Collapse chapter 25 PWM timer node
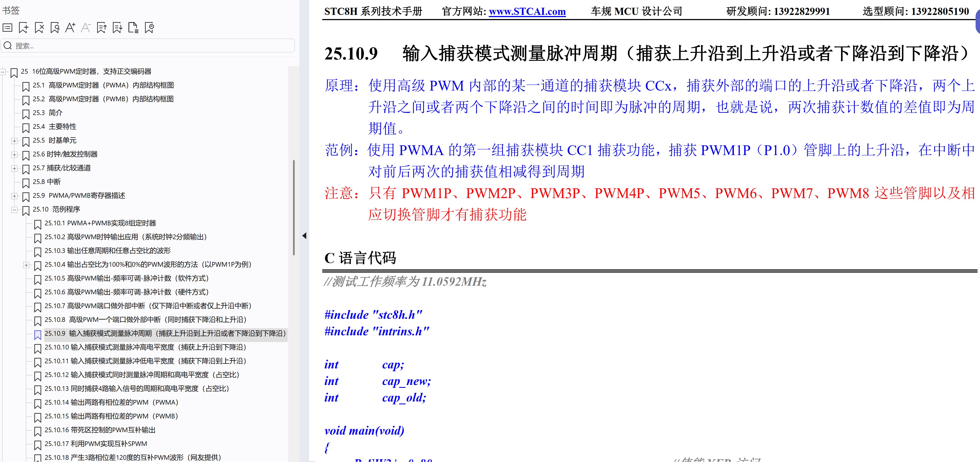Image resolution: width=980 pixels, height=462 pixels. pyautogui.click(x=3, y=71)
